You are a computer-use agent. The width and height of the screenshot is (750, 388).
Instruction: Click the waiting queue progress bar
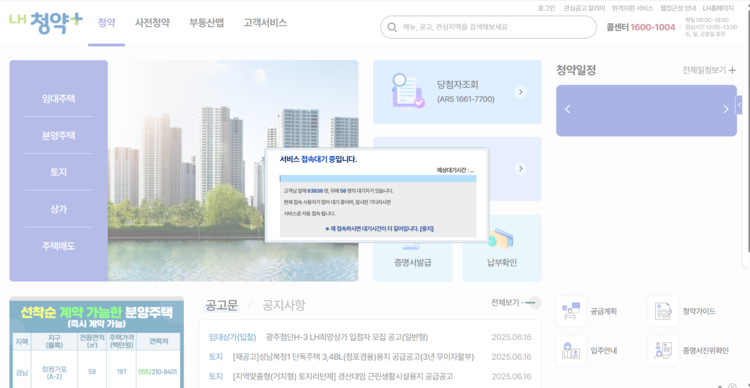pos(378,178)
